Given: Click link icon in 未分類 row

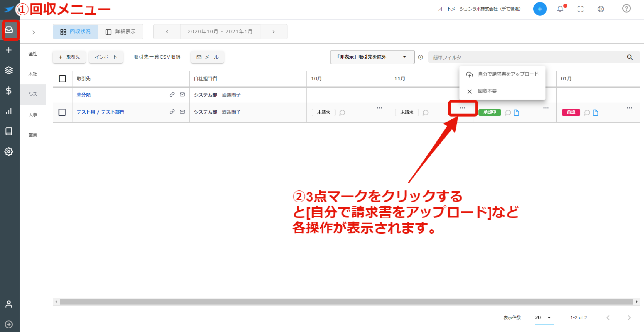Looking at the screenshot, I should (172, 95).
